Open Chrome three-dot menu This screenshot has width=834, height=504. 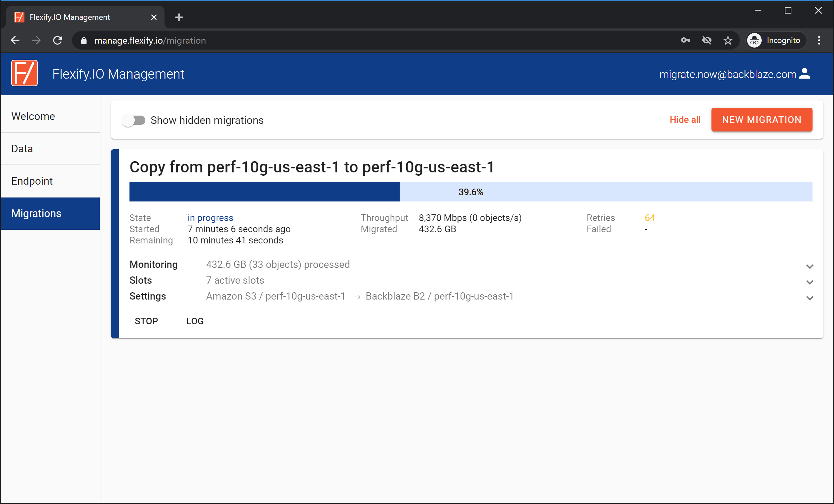(819, 41)
